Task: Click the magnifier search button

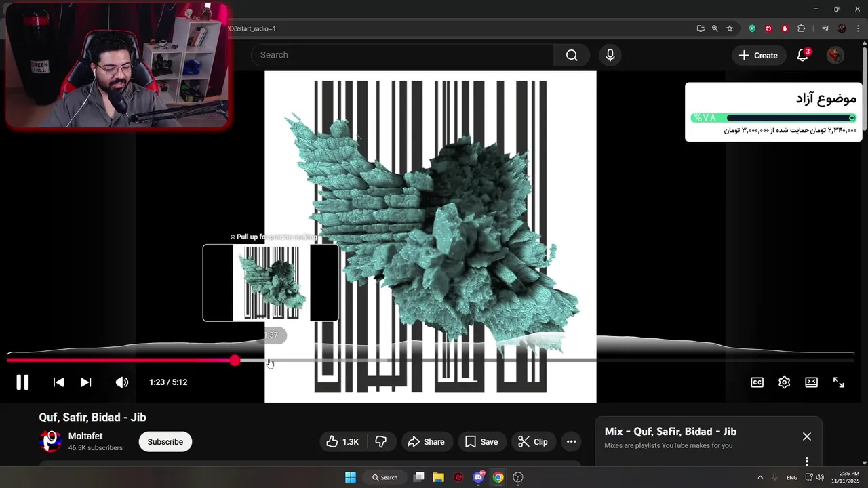Action: pos(572,55)
